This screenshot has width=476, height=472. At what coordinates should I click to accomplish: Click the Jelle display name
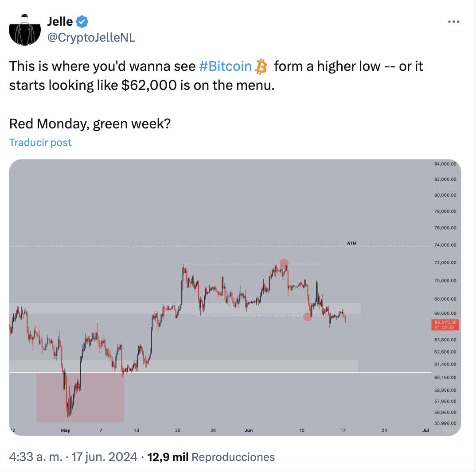click(60, 21)
